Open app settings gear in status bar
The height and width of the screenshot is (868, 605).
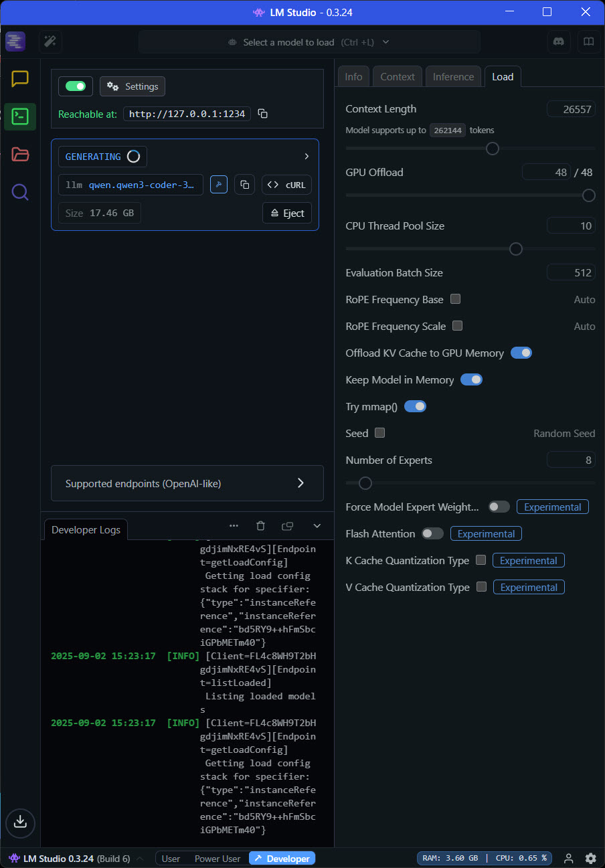point(590,858)
